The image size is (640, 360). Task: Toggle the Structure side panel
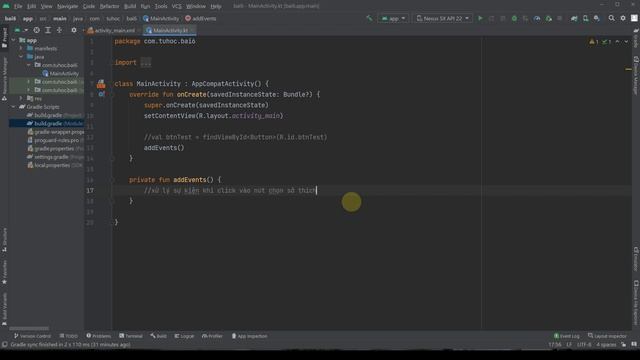click(x=4, y=240)
